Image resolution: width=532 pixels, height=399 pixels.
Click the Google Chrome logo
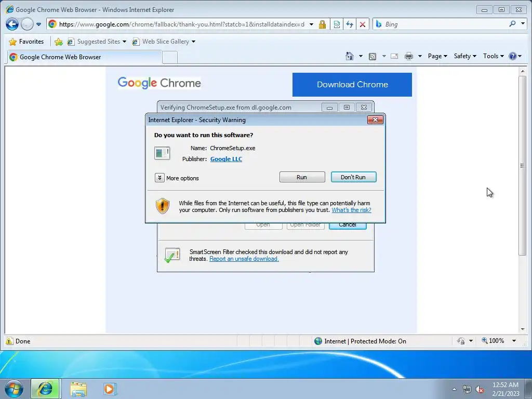159,83
